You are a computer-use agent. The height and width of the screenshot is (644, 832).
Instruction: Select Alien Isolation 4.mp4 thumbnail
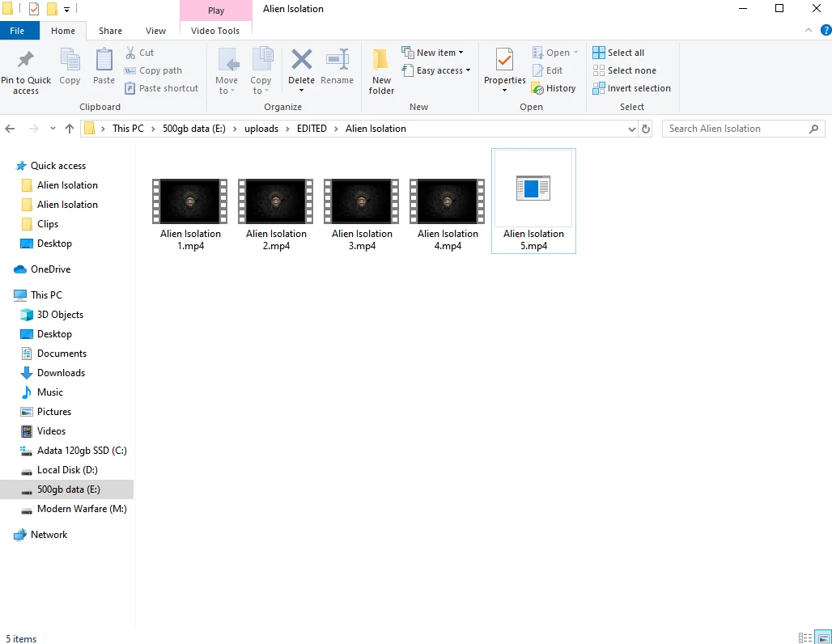(448, 201)
